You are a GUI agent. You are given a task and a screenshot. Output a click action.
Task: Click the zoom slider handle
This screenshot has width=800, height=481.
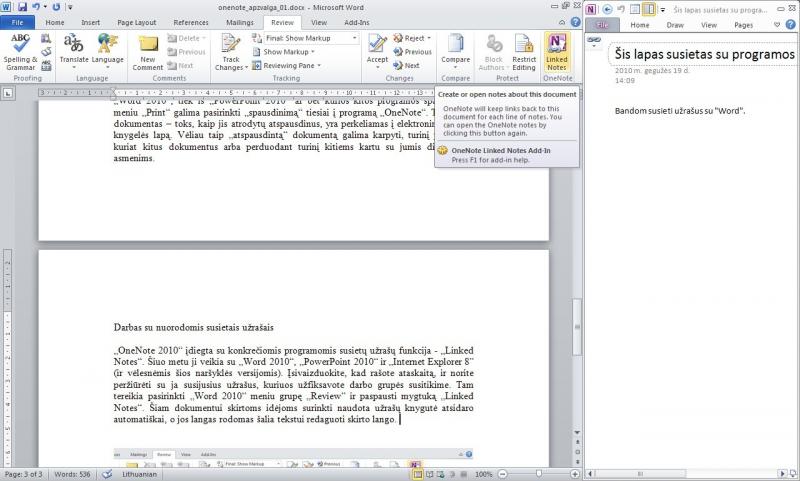click(539, 474)
